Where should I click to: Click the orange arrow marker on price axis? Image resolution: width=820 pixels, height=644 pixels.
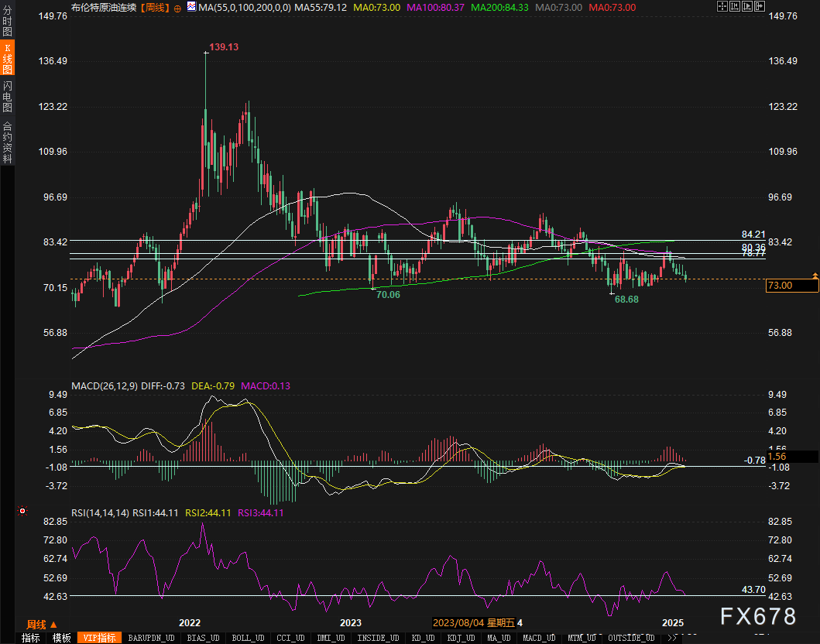(815, 276)
